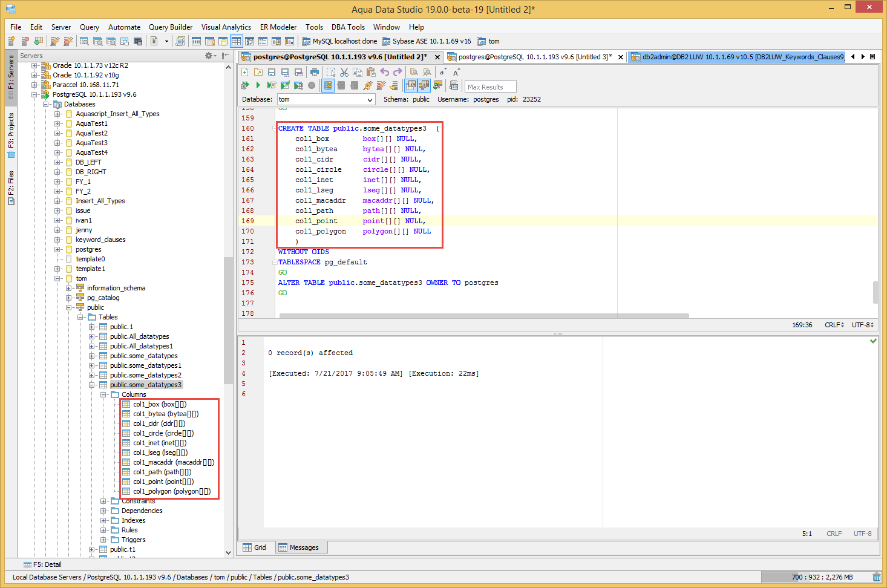Open the Servers panel gear settings
The image size is (887, 588).
click(x=209, y=56)
